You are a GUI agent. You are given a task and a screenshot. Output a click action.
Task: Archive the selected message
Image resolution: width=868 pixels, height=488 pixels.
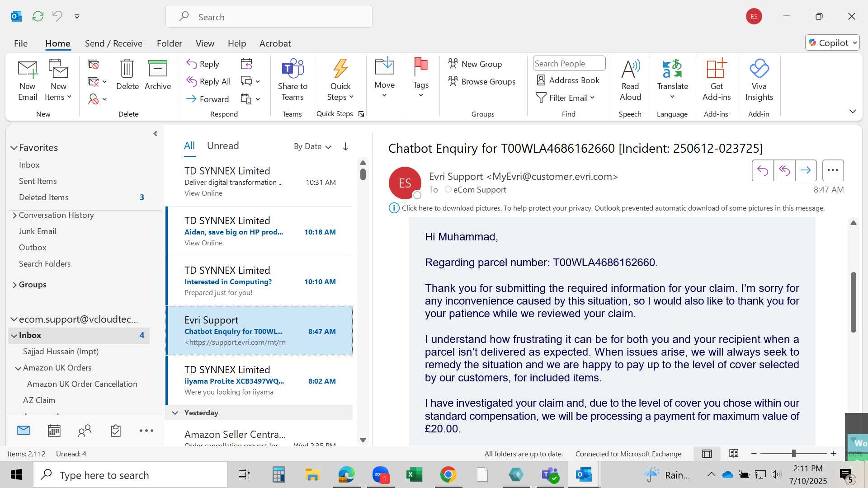click(x=158, y=75)
